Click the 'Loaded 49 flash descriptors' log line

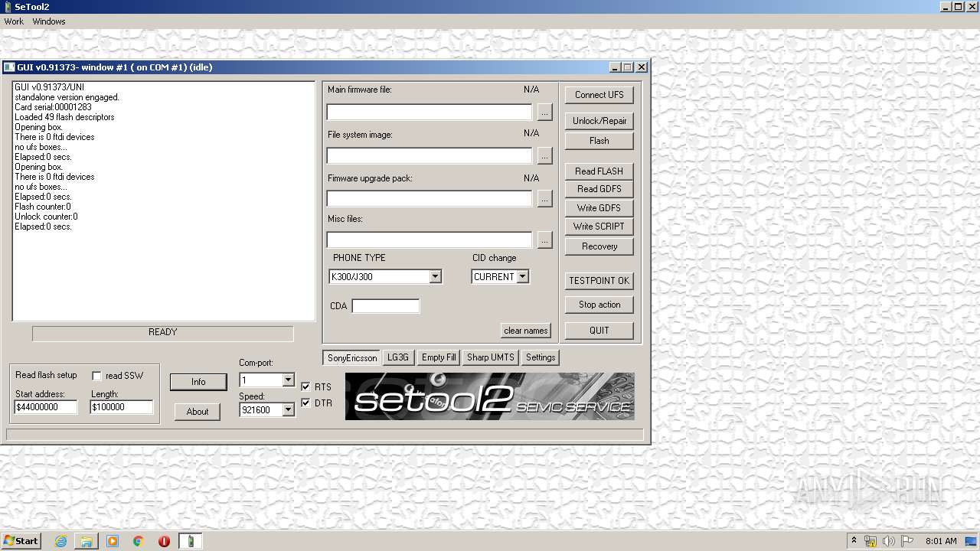64,117
